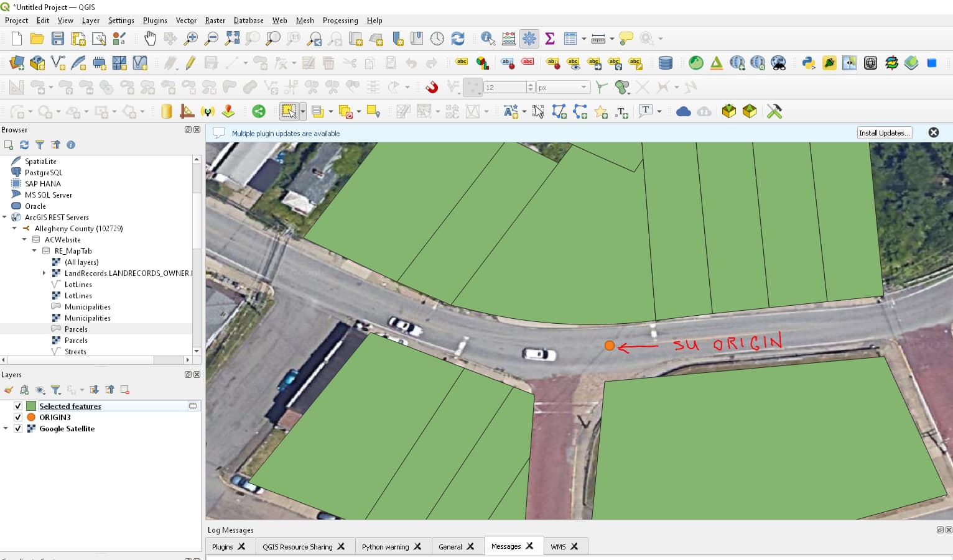The height and width of the screenshot is (560, 953).
Task: Hide the Google Satellite layer
Action: [x=18, y=428]
